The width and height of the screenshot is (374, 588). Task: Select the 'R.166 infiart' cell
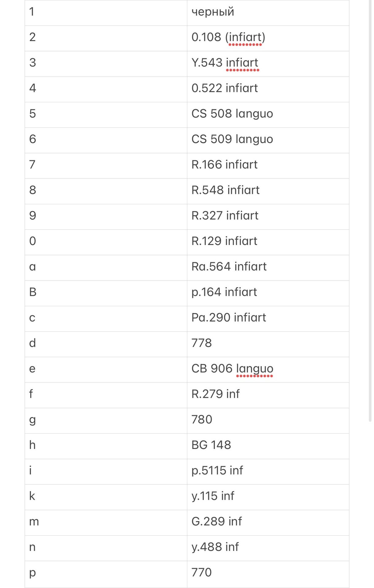(268, 166)
